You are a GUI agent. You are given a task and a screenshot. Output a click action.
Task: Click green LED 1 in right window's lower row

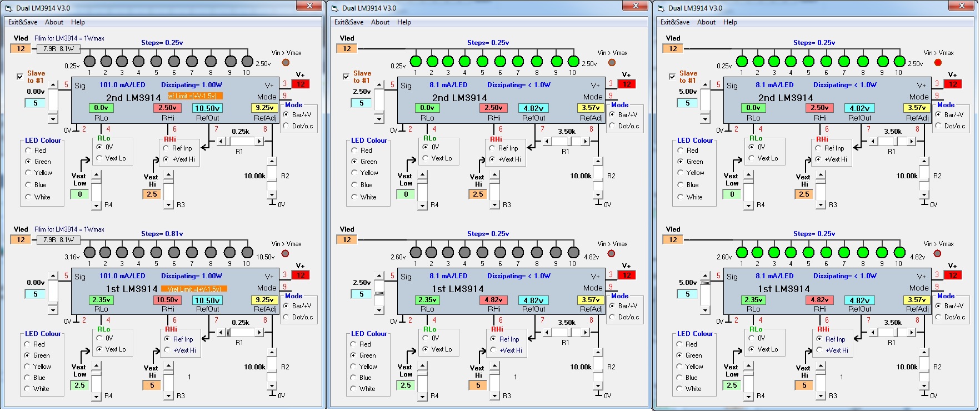[x=742, y=252]
